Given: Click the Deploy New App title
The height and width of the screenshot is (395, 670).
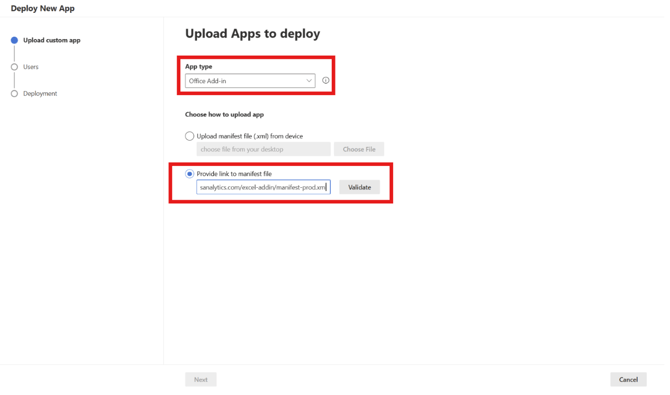Looking at the screenshot, I should 43,9.
